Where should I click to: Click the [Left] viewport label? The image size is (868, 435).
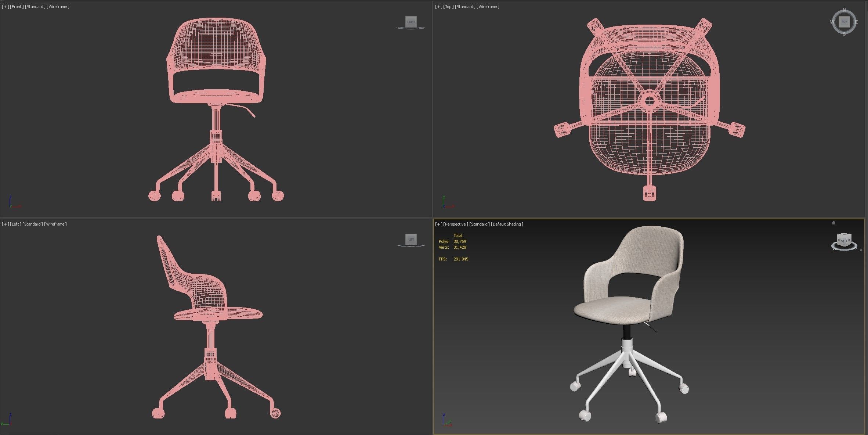tap(15, 224)
